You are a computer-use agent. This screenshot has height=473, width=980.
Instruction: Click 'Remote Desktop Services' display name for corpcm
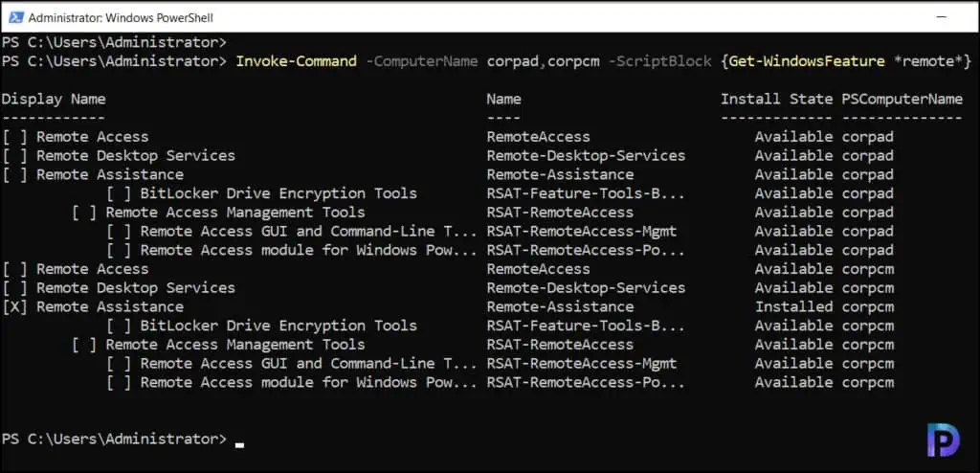[136, 288]
